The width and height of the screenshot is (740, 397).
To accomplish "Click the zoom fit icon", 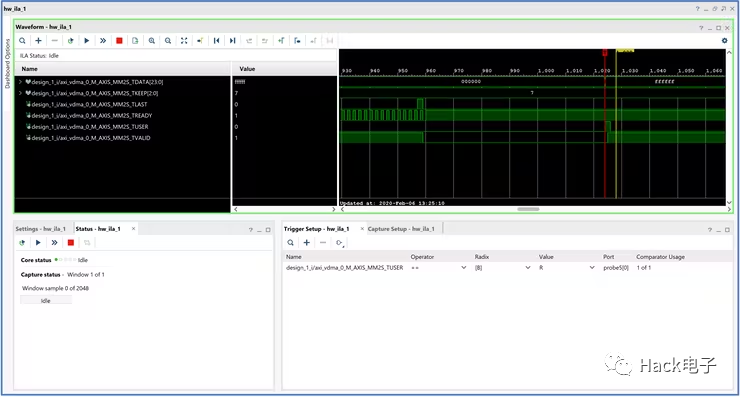I will point(184,41).
